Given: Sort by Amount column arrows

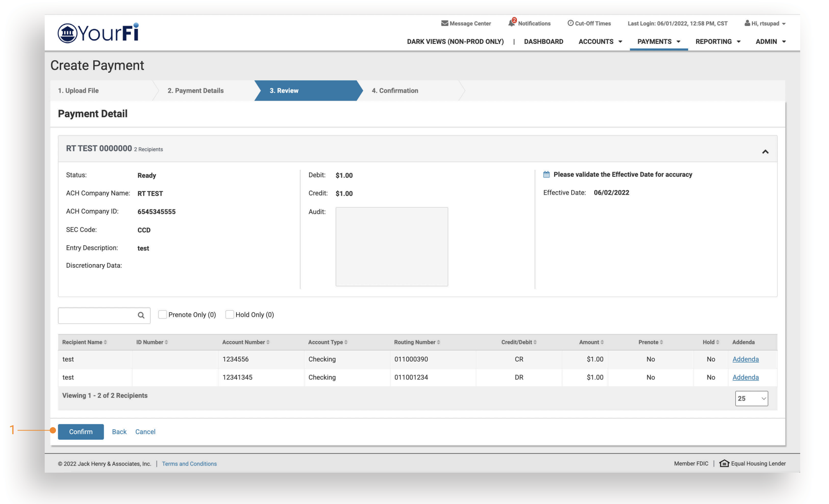Looking at the screenshot, I should tap(602, 342).
